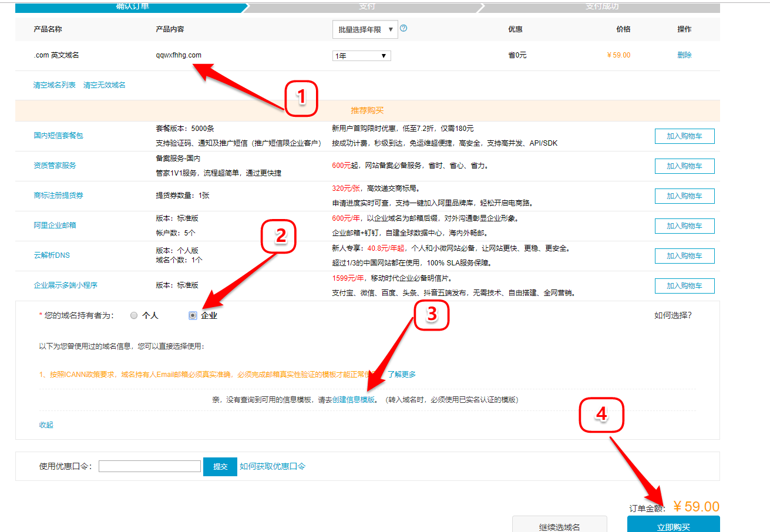Open 国内短信套餐包 product link
The height and width of the screenshot is (532, 770).
[x=58, y=136]
